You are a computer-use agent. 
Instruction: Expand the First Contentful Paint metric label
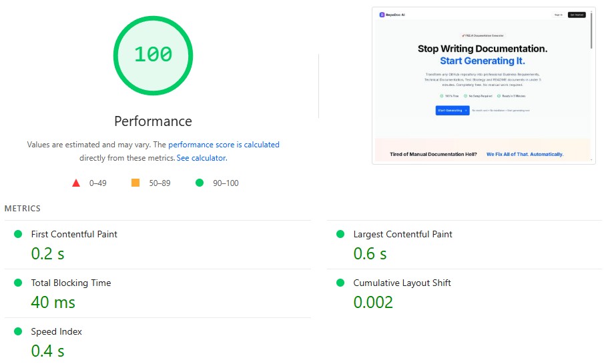click(74, 234)
